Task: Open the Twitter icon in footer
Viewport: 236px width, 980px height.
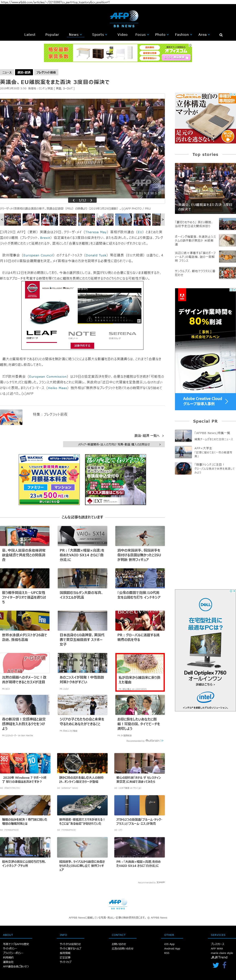Action: point(215,965)
